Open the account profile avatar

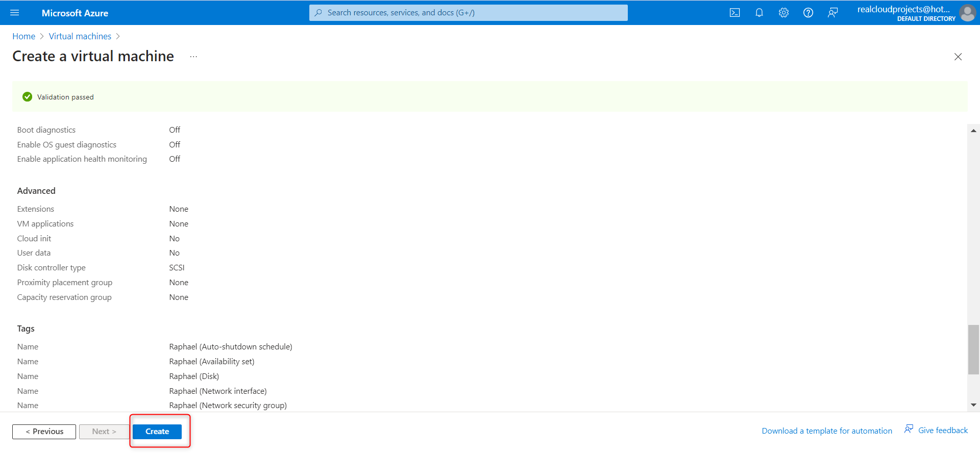pos(967,13)
